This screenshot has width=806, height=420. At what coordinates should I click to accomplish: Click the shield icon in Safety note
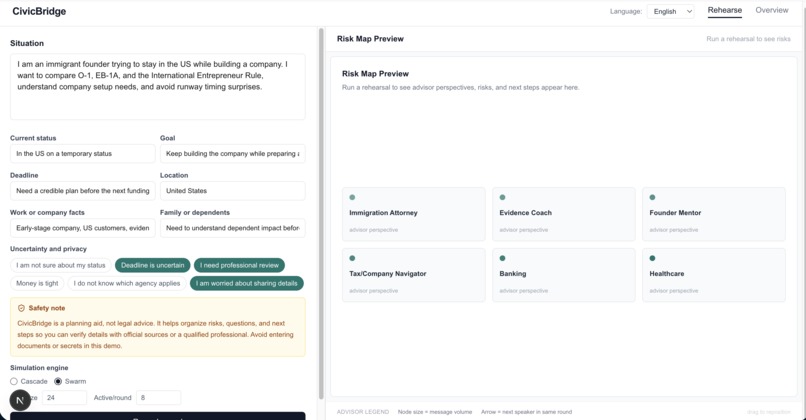coord(21,308)
